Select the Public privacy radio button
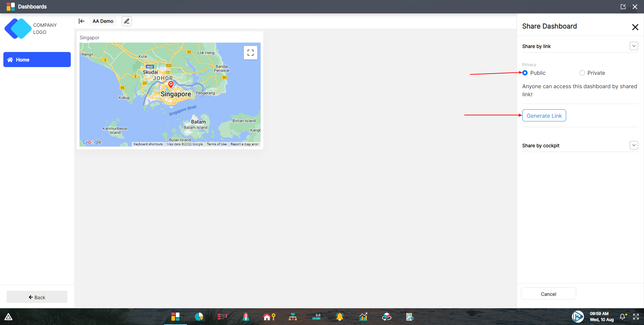The image size is (644, 325). click(525, 73)
